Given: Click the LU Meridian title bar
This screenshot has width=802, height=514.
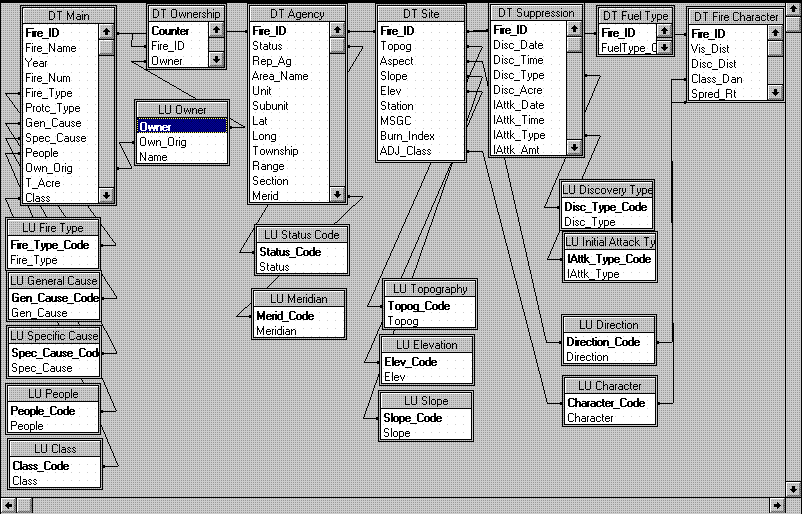Looking at the screenshot, I should click(299, 299).
